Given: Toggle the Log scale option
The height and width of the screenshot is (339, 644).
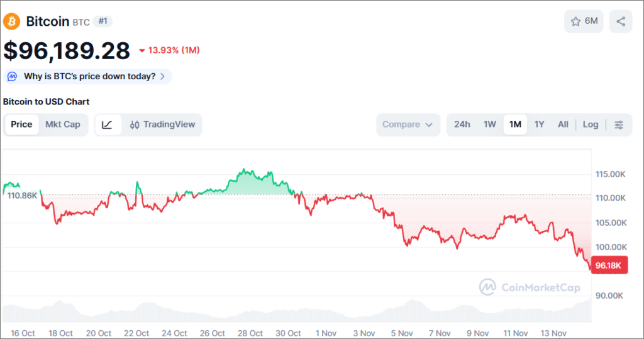Looking at the screenshot, I should 591,125.
